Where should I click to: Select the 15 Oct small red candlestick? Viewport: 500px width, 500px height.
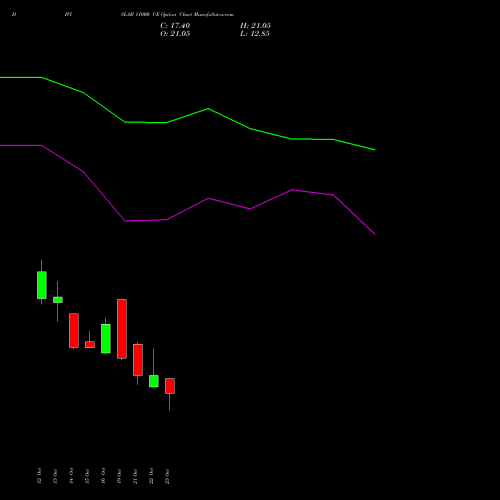[90, 345]
